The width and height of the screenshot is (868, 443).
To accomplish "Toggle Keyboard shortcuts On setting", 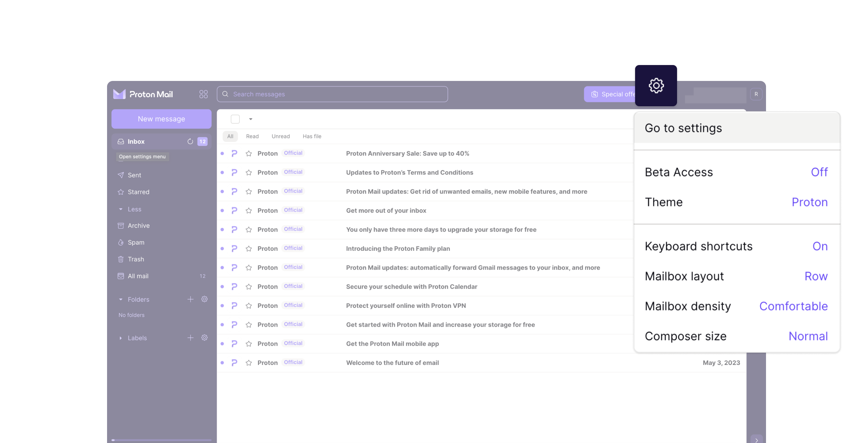I will 820,246.
